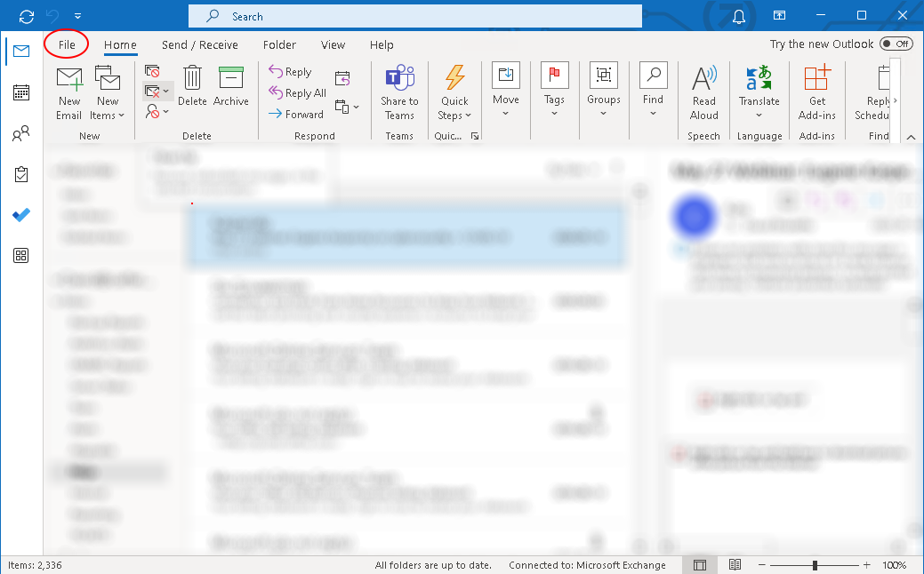Click the notifications bell icon
The height and width of the screenshot is (574, 924).
[739, 17]
